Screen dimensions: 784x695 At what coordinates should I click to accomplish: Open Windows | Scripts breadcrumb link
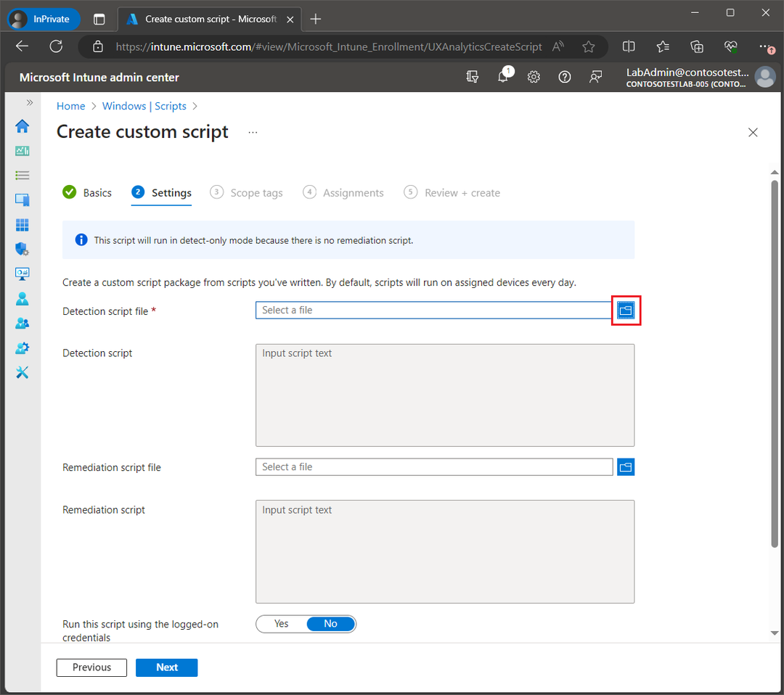coord(144,106)
